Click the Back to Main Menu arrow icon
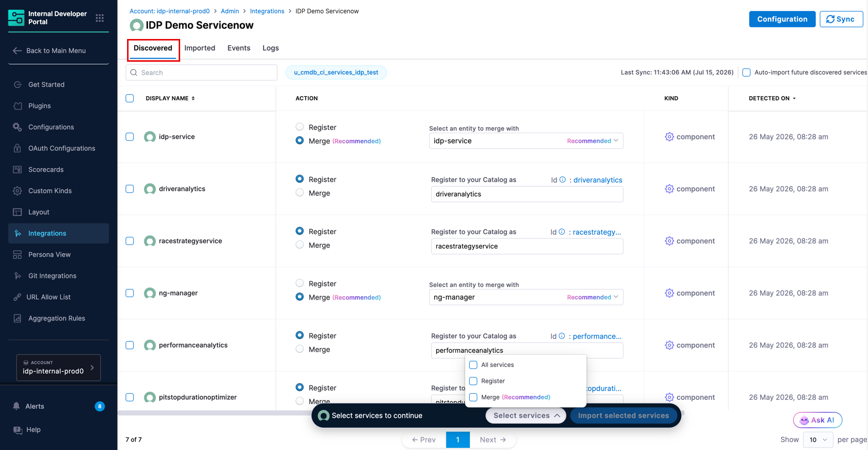 pos(17,51)
